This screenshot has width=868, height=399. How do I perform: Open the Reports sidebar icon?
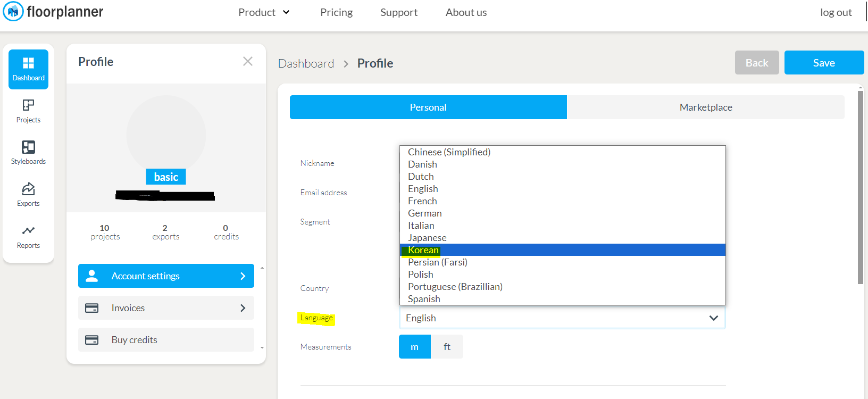pos(28,237)
